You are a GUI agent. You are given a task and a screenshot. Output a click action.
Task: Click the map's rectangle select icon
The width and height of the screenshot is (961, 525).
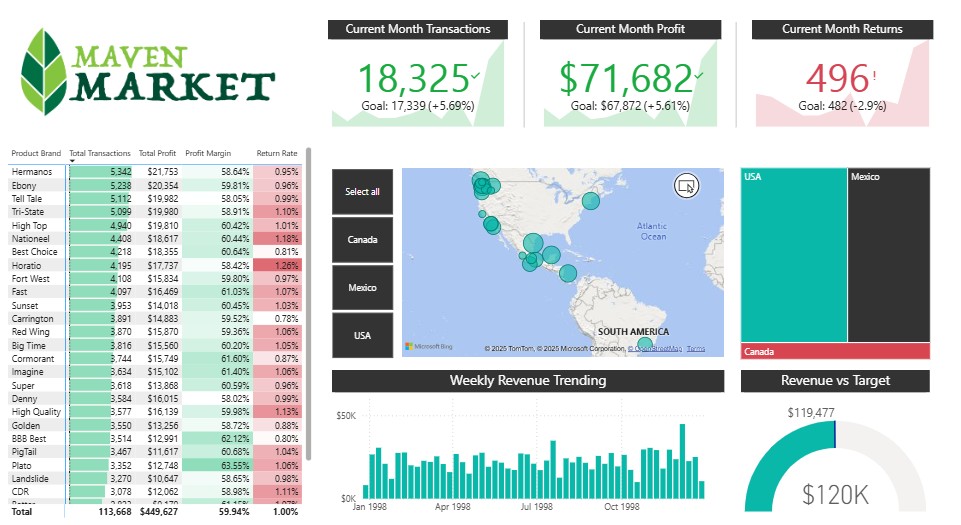point(685,185)
